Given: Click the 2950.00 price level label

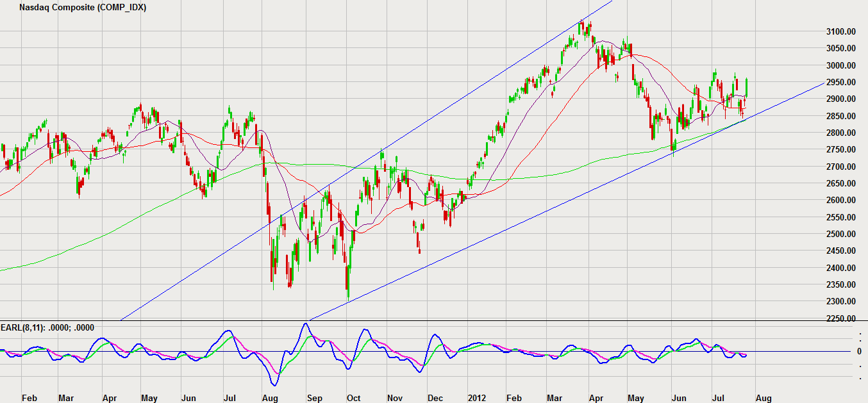Looking at the screenshot, I should 842,82.
